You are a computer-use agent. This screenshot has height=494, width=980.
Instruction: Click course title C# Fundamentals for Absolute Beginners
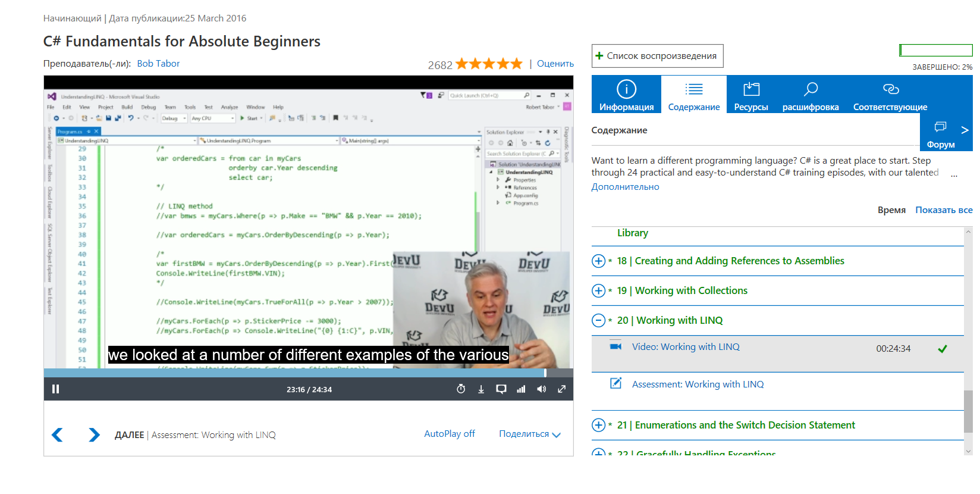(x=182, y=41)
